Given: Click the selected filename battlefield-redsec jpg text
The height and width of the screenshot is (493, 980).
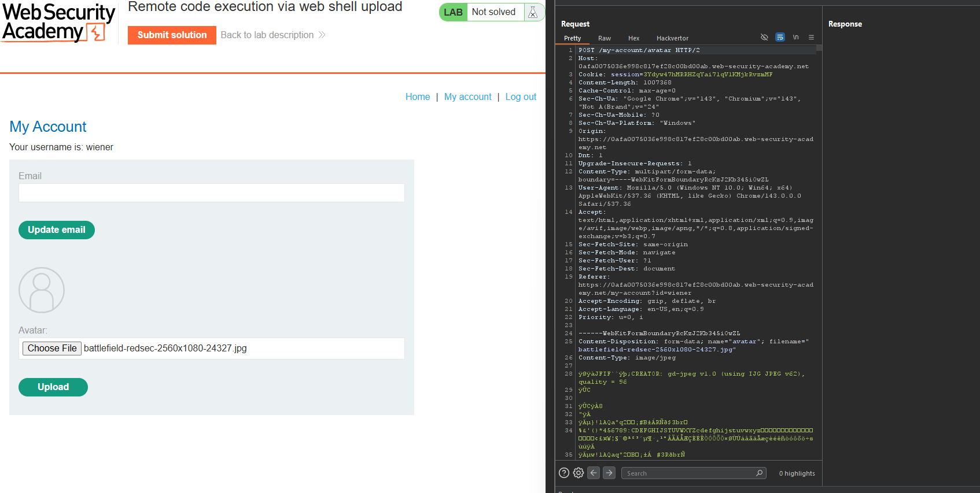Looking at the screenshot, I should click(165, 349).
